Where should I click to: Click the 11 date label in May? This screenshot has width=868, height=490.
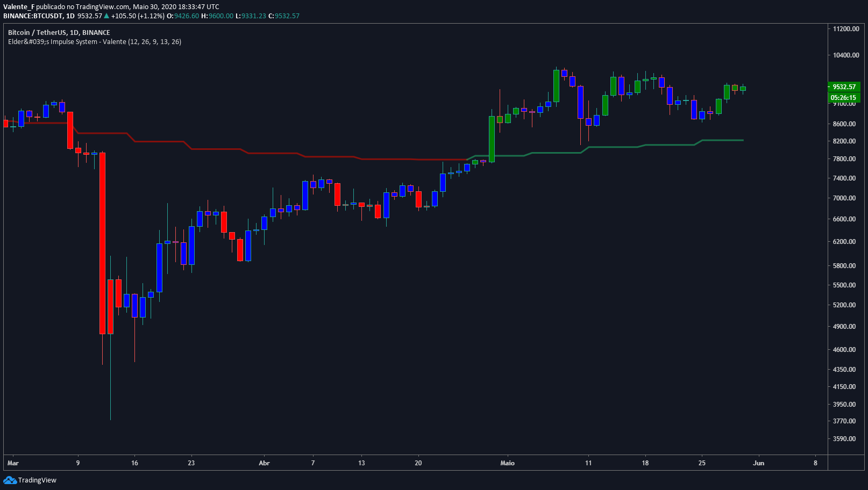[x=588, y=463]
